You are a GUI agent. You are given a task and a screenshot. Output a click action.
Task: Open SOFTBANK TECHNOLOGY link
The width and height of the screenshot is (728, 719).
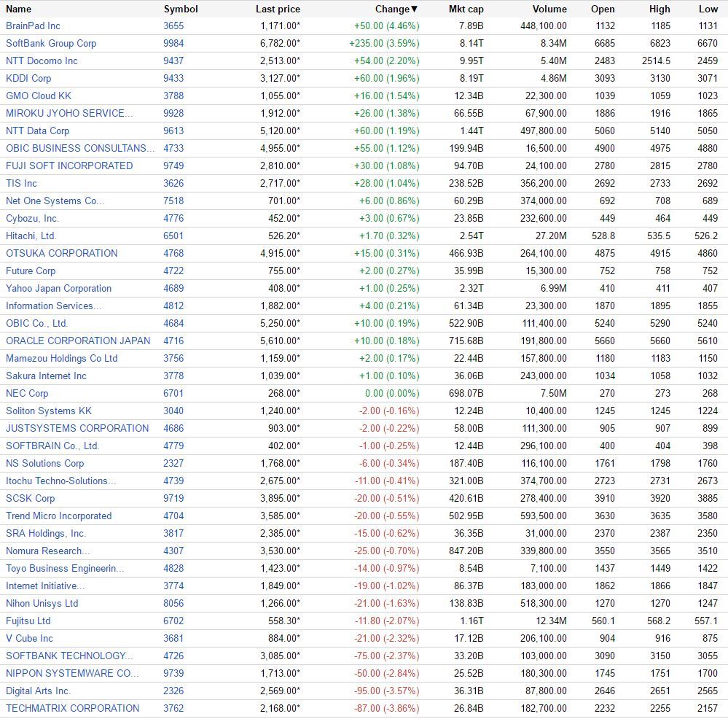(x=70, y=656)
